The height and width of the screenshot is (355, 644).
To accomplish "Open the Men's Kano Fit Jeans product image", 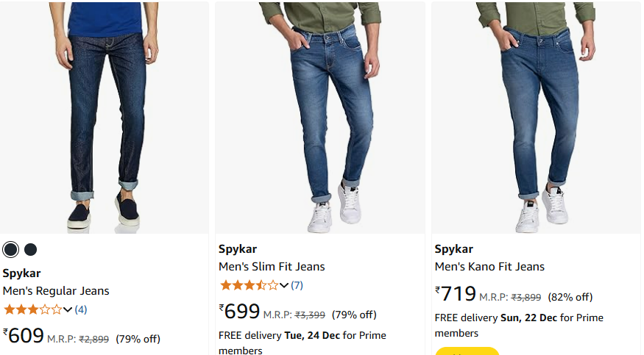I will pos(536,118).
